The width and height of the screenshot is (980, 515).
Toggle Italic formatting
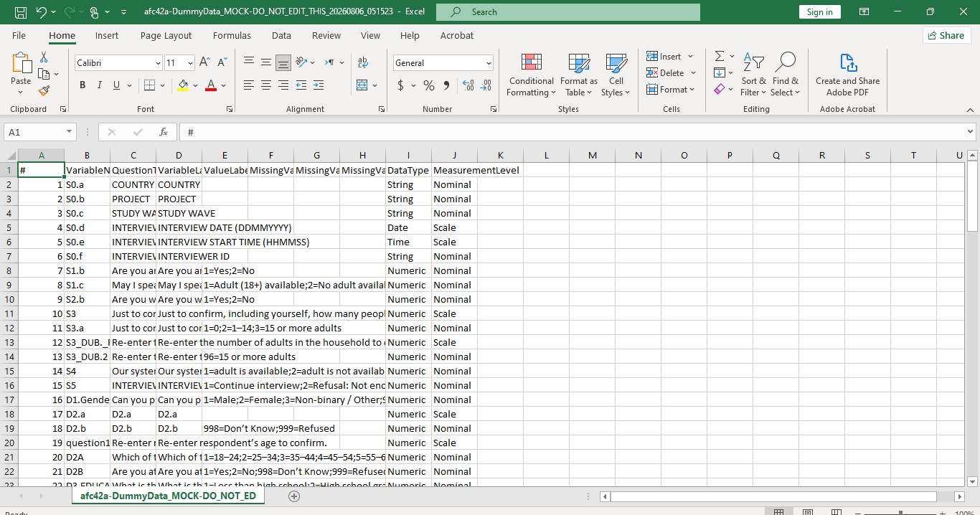(100, 85)
